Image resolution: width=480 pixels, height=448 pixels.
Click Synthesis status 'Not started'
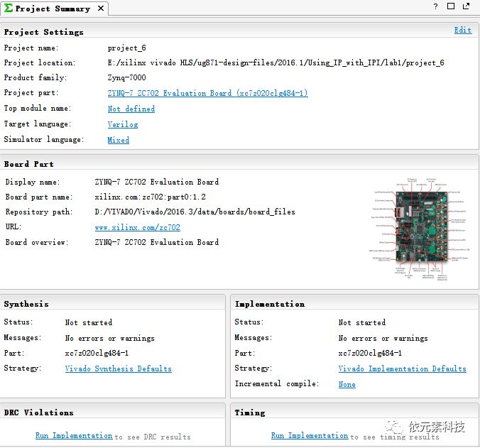coord(89,322)
